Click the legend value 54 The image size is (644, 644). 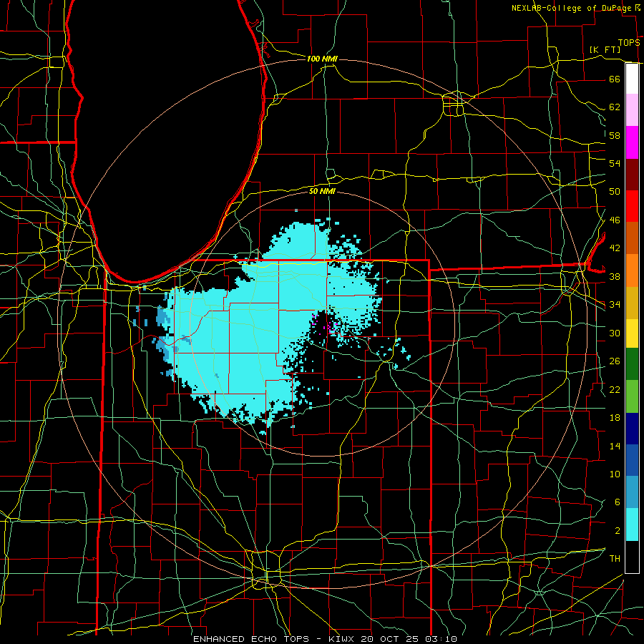(615, 163)
